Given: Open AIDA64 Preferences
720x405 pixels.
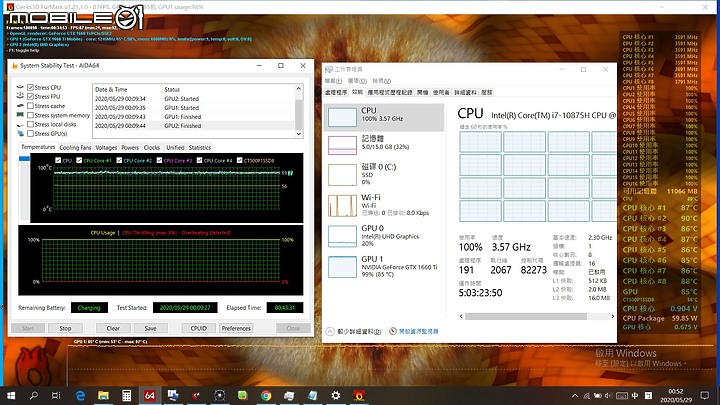Looking at the screenshot, I should (x=236, y=328).
